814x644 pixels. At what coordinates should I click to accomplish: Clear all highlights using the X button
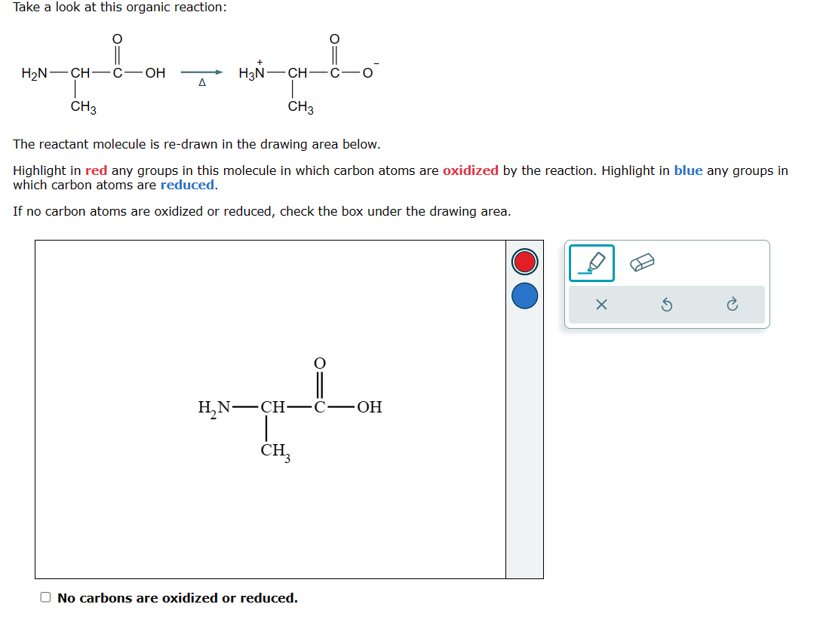point(601,305)
